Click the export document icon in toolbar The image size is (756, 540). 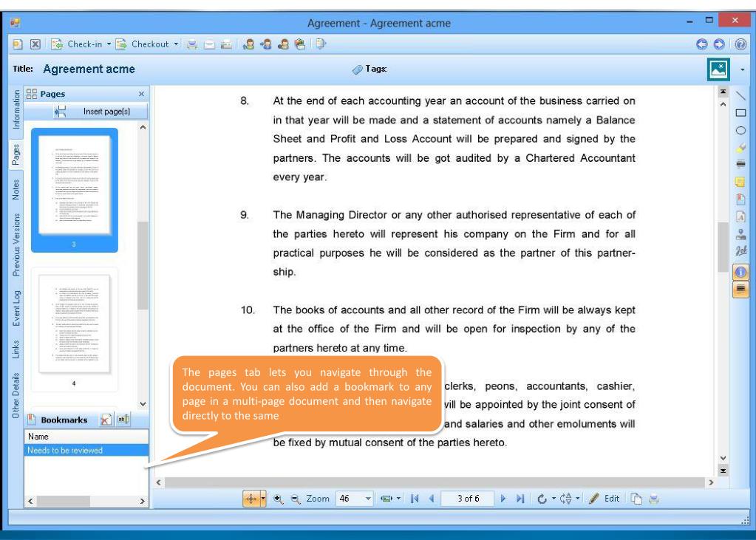pyautogui.click(x=321, y=44)
